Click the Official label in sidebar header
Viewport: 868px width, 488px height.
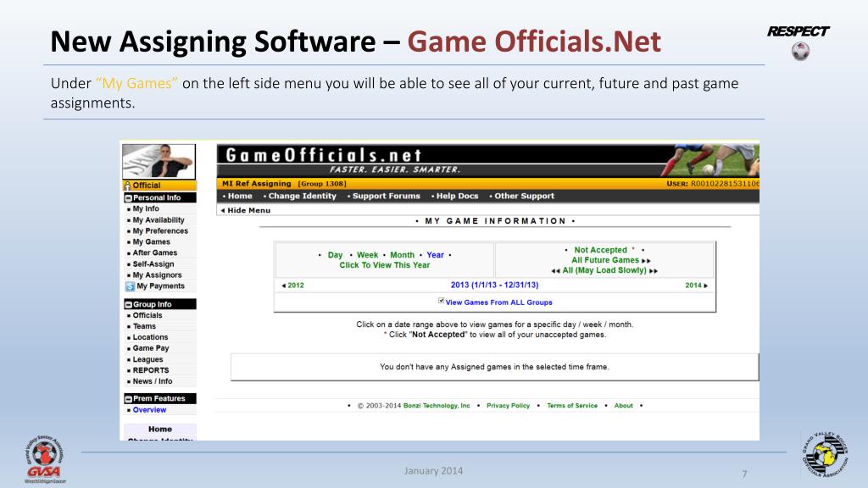[146, 186]
